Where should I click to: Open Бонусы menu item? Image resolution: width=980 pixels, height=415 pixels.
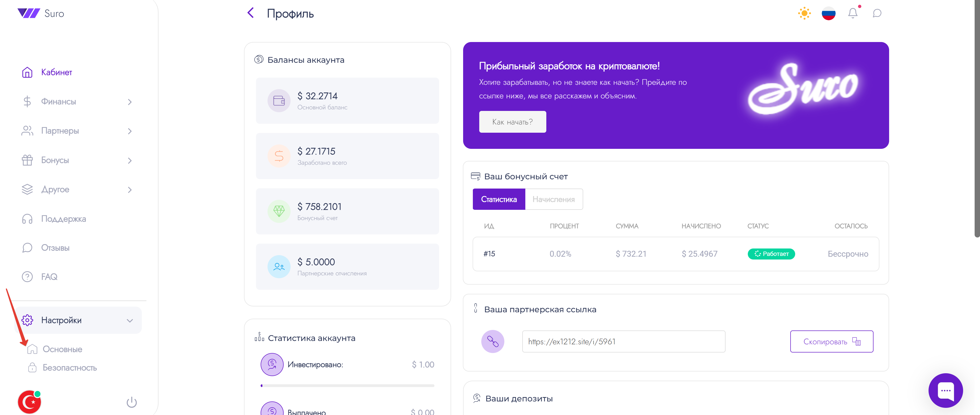click(55, 160)
